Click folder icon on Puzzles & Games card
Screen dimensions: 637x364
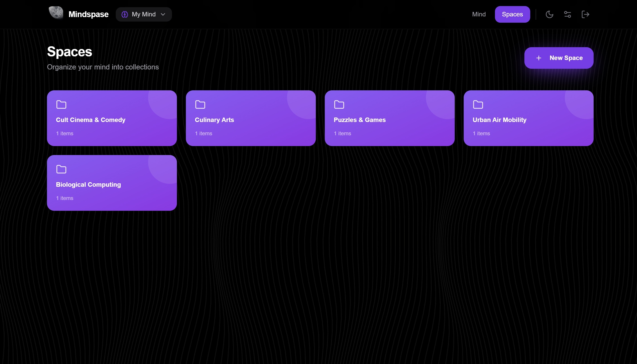(x=339, y=104)
